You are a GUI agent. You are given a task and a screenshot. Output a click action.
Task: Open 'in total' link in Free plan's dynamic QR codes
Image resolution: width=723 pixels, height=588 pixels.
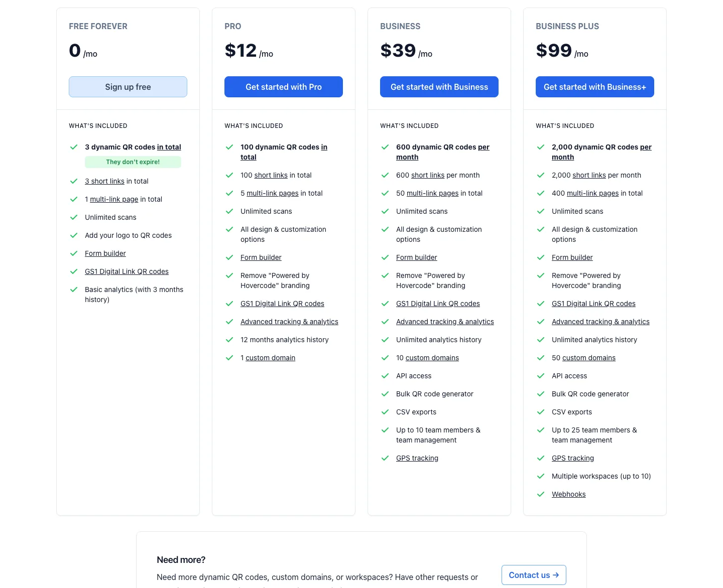(169, 147)
